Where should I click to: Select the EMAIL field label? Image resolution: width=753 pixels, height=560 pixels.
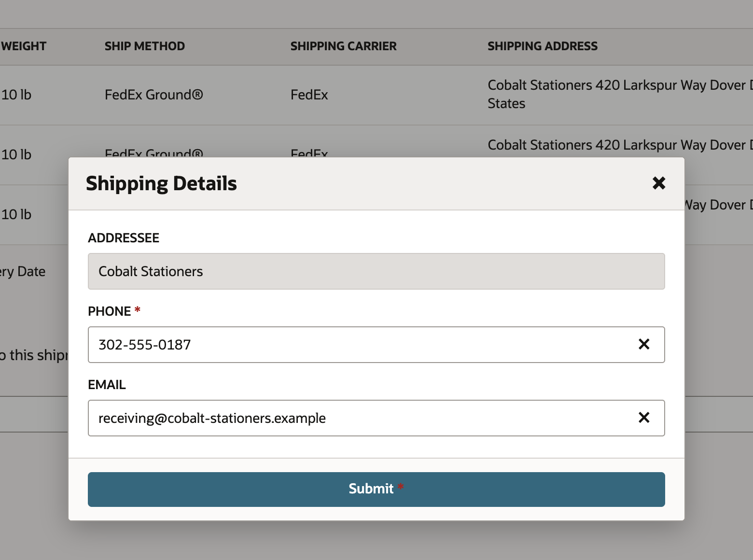pyautogui.click(x=107, y=385)
